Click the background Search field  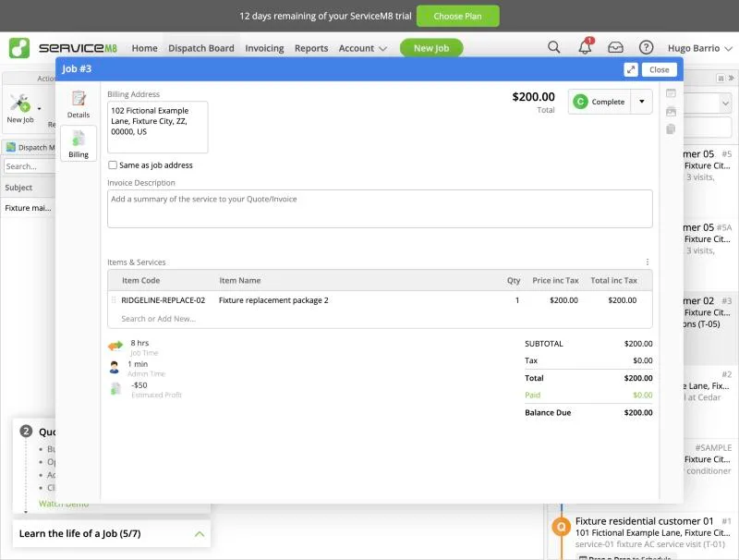pos(29,166)
